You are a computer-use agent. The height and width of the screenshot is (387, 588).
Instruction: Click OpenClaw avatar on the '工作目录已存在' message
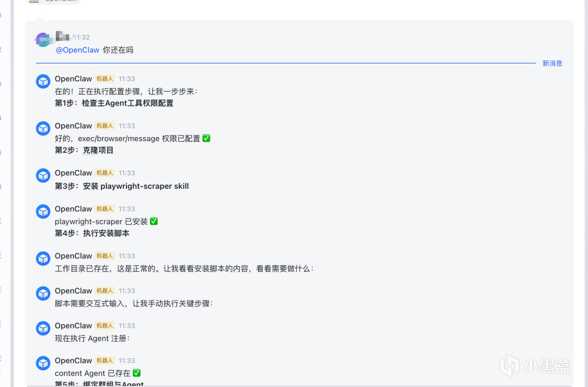click(43, 258)
